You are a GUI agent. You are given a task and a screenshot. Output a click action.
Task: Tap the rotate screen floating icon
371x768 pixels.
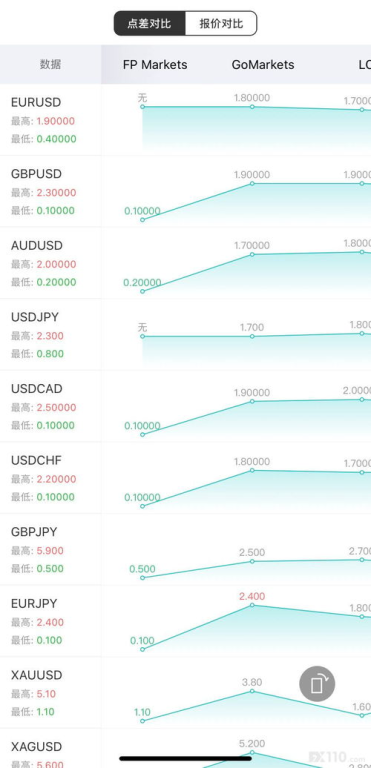pyautogui.click(x=317, y=684)
